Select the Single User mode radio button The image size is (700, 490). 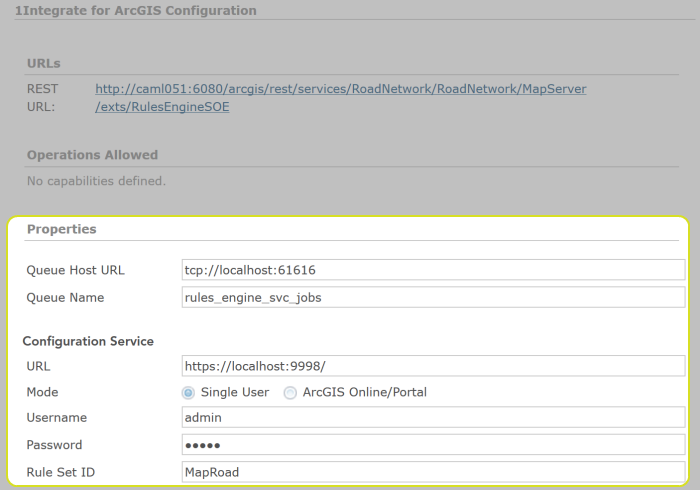point(188,393)
